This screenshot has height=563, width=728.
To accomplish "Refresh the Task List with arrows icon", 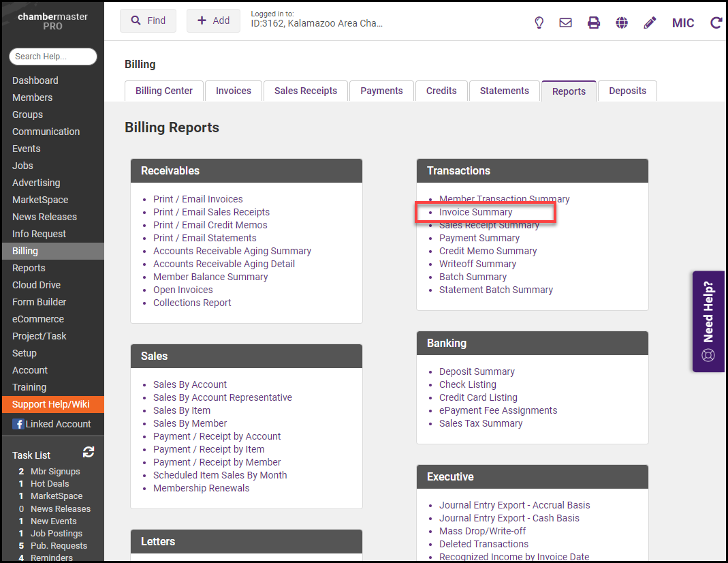I will coord(89,452).
